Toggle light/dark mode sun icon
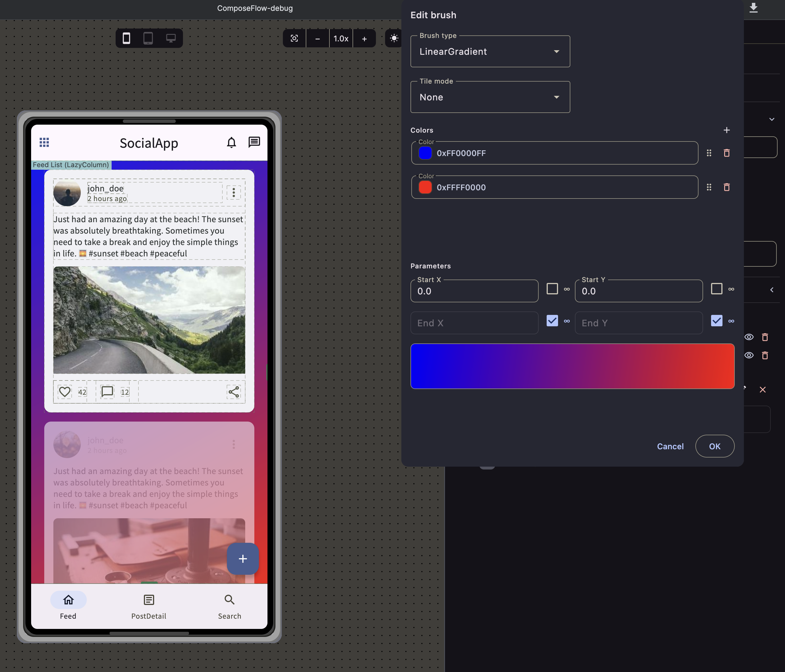The width and height of the screenshot is (785, 672). (394, 38)
